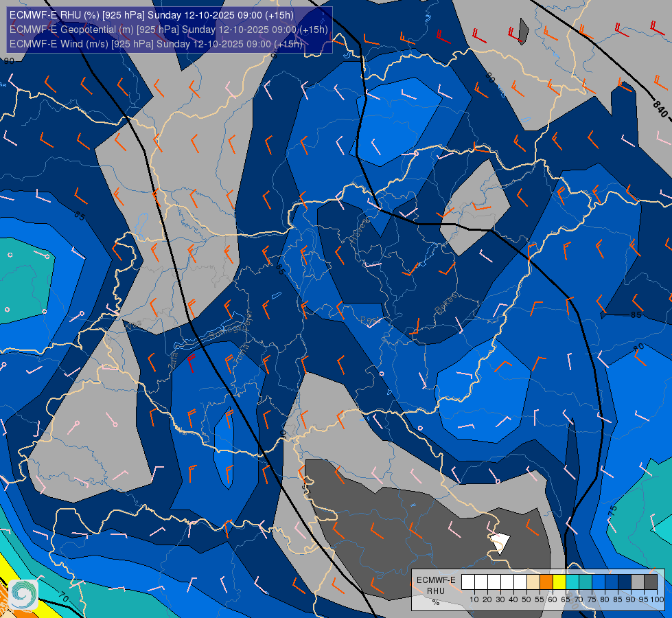Click the 'Békés' county label
The width and height of the screenshot is (672, 618).
pyautogui.click(x=445, y=304)
